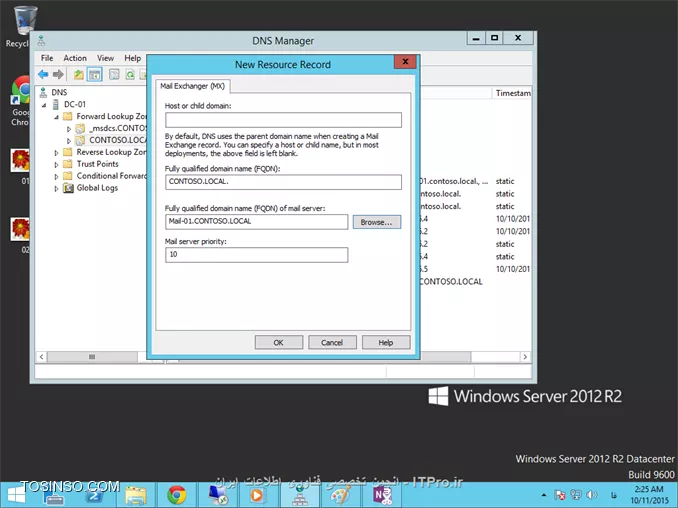Click the input language indicator in tray

click(613, 495)
